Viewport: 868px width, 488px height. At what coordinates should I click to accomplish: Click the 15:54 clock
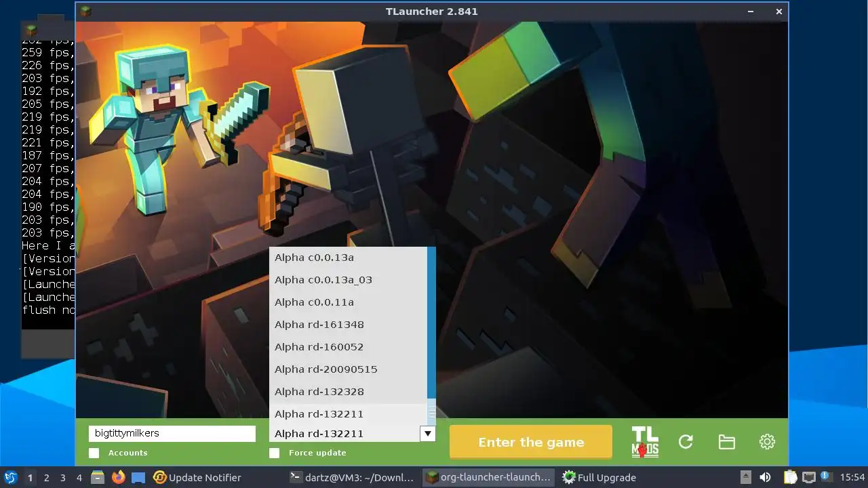852,477
